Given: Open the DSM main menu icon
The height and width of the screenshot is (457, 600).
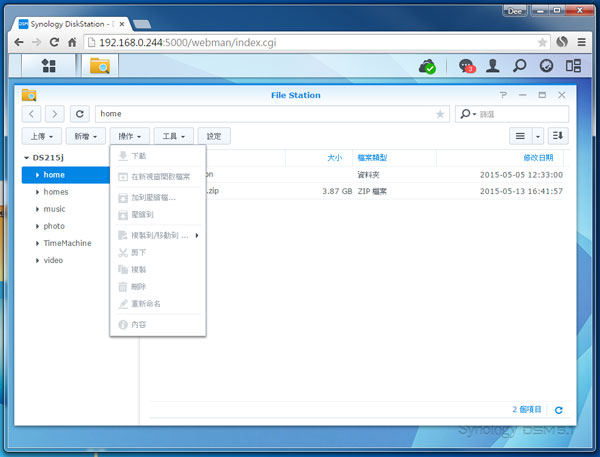Looking at the screenshot, I should click(x=47, y=66).
